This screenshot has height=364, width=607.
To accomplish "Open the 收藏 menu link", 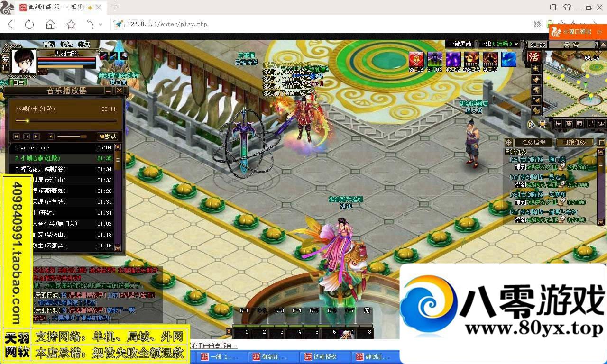I will point(84,44).
